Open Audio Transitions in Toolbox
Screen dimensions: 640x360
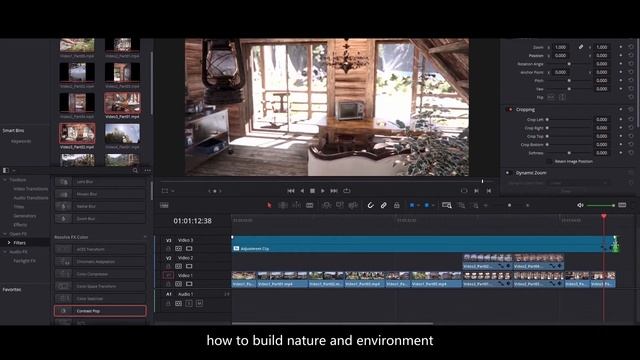click(31, 198)
